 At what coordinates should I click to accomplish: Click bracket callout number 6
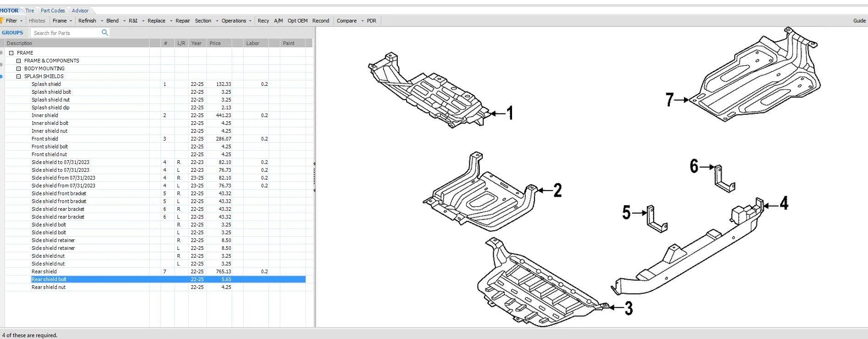click(694, 166)
